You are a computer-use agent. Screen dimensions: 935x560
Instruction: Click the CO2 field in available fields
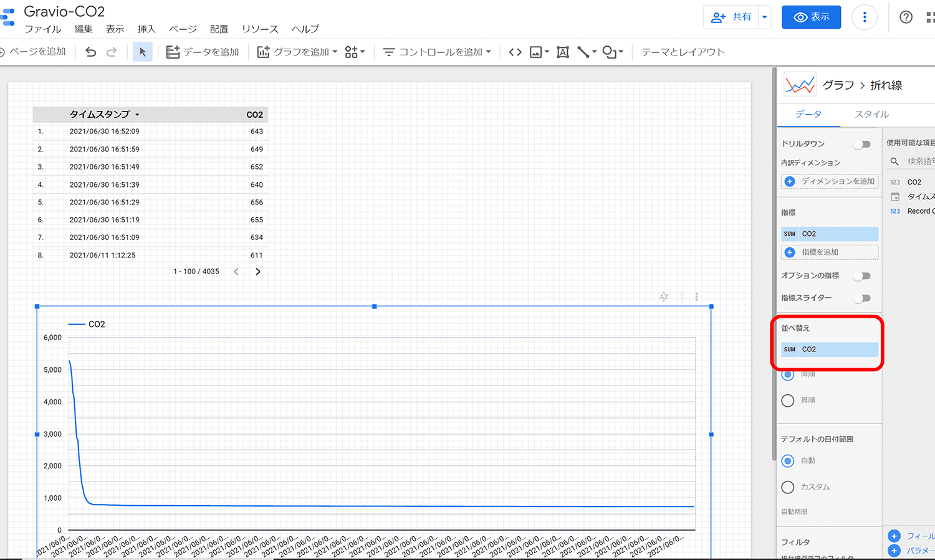click(914, 183)
